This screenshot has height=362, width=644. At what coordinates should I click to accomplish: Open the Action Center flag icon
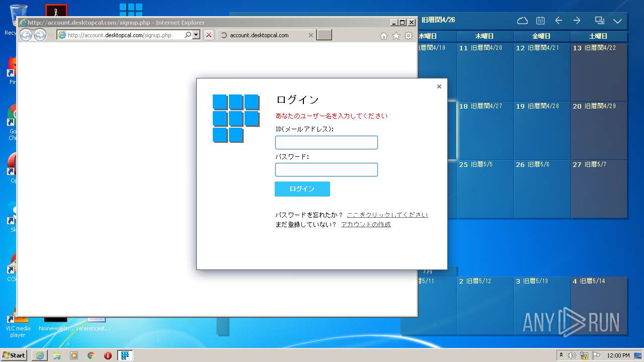click(x=596, y=355)
